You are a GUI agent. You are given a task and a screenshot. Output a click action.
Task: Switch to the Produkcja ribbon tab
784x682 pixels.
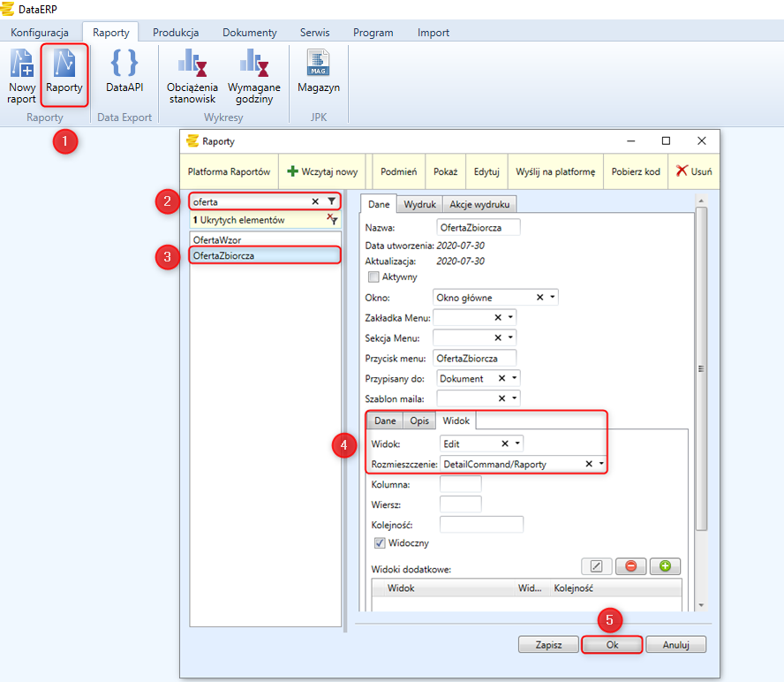point(175,33)
